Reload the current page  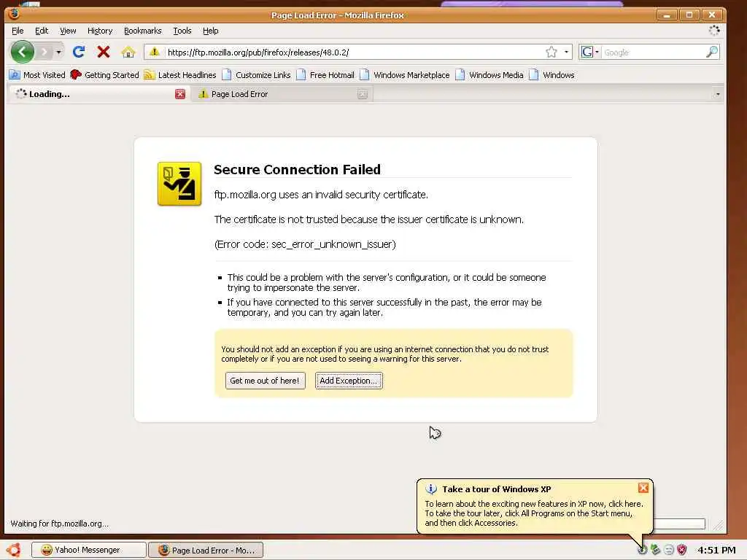79,52
